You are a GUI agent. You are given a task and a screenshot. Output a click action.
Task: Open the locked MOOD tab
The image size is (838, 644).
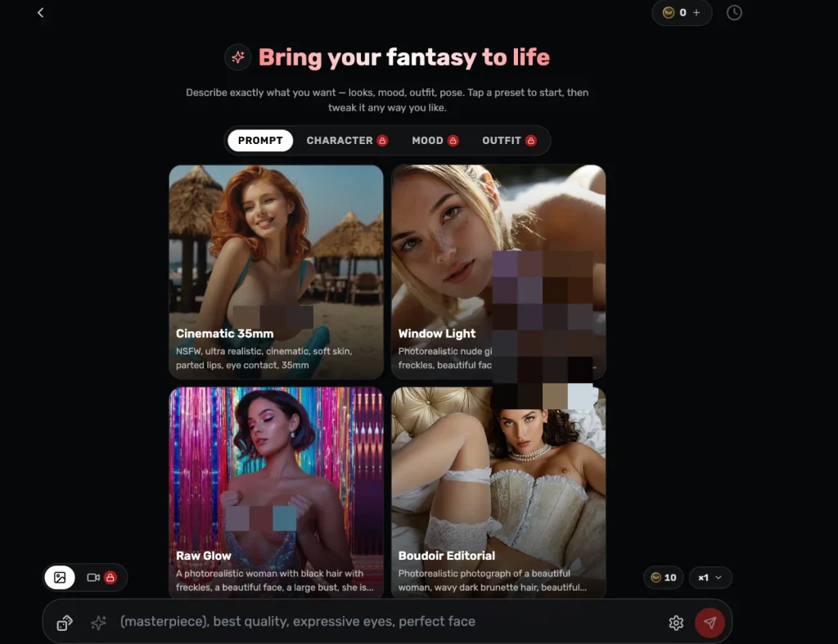tap(435, 141)
